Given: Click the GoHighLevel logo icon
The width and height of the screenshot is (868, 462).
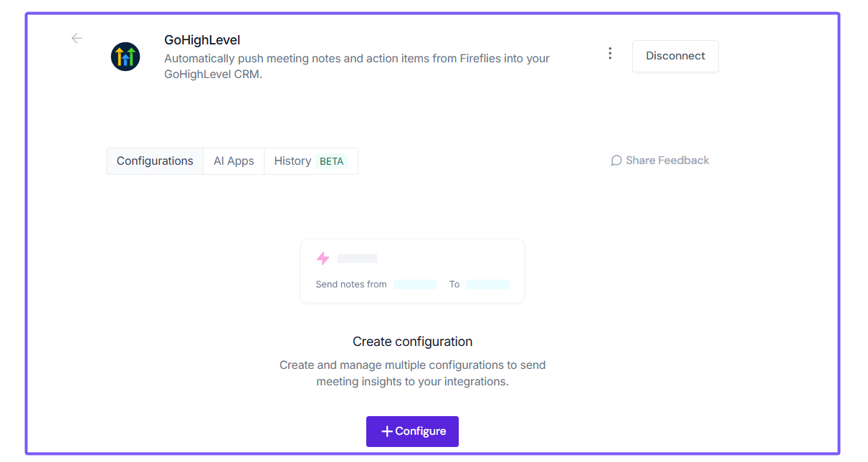Looking at the screenshot, I should [x=125, y=57].
